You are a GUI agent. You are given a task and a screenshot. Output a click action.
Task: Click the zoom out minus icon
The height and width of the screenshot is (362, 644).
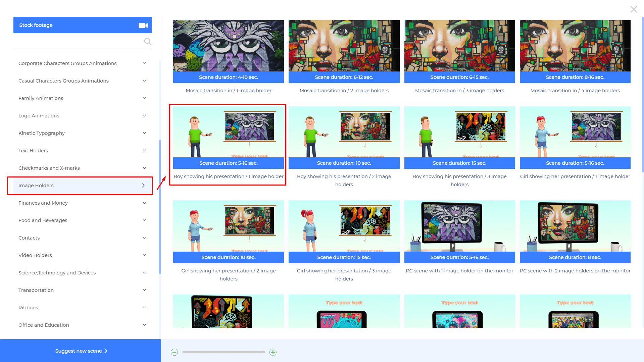[x=174, y=352]
